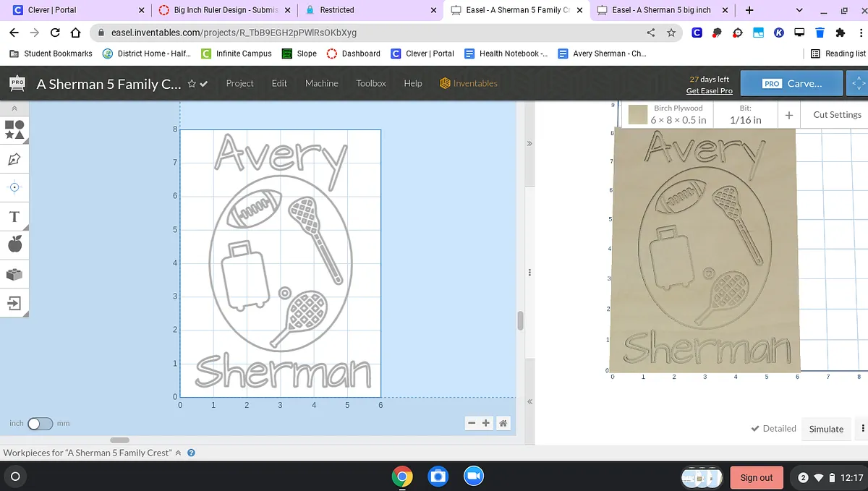Open the Machine menu
The width and height of the screenshot is (868, 491).
click(321, 83)
